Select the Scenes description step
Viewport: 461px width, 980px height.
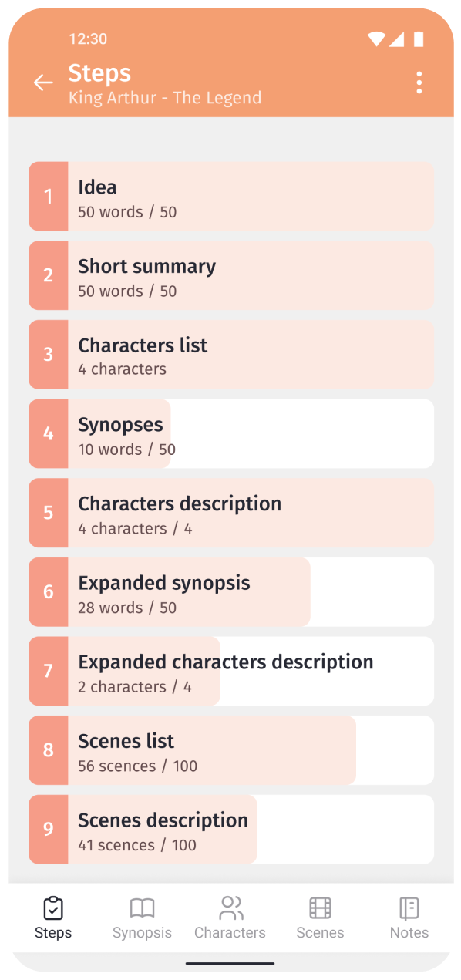click(x=231, y=830)
